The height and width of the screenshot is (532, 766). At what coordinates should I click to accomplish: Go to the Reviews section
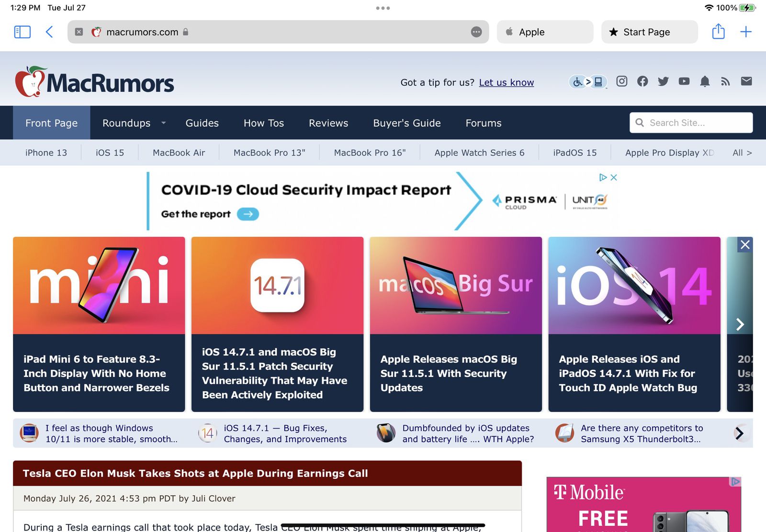(328, 123)
